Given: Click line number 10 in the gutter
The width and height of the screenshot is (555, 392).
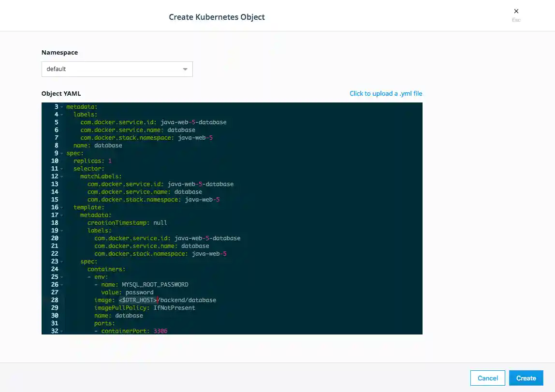Looking at the screenshot, I should (x=54, y=161).
